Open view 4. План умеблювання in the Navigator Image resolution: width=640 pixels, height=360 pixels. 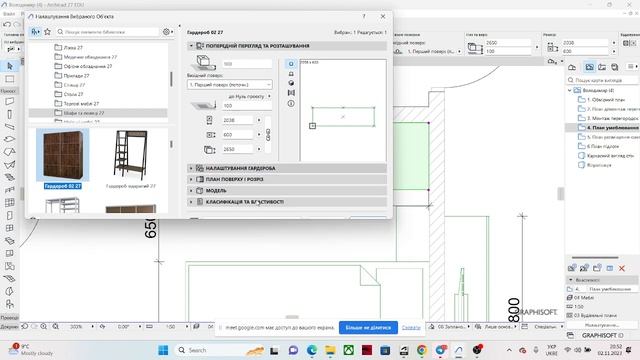(x=608, y=127)
